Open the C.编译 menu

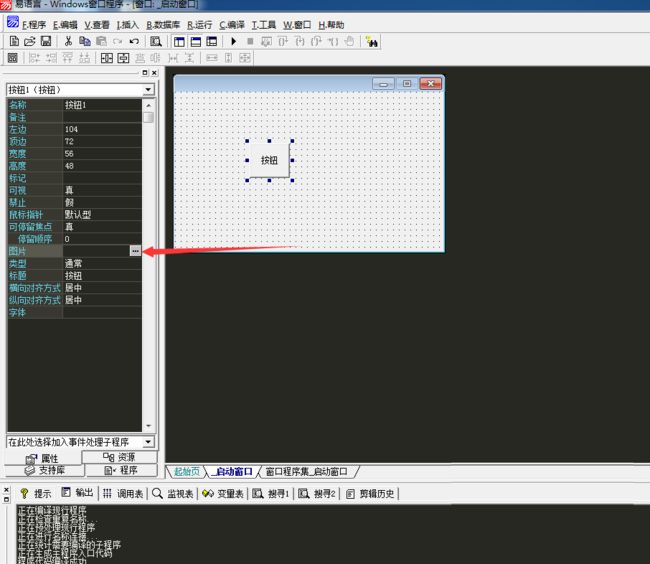pyautogui.click(x=232, y=25)
